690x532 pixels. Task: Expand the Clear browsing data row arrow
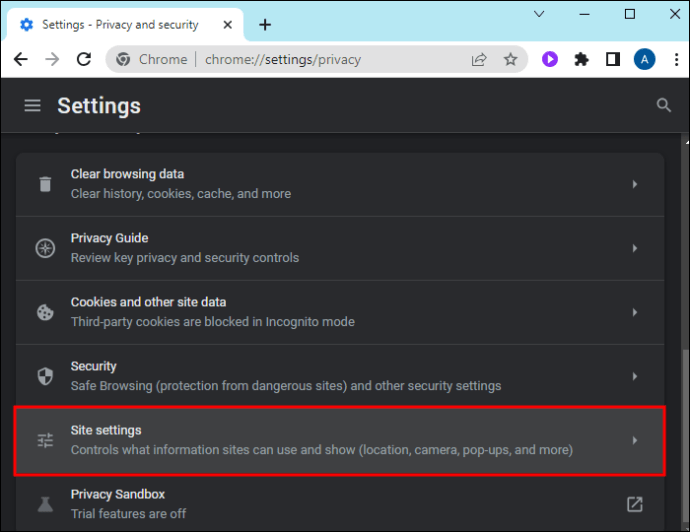point(634,184)
